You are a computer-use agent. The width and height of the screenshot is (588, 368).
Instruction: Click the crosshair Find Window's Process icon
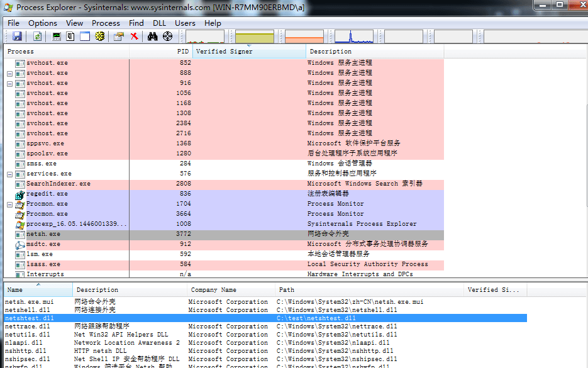click(x=168, y=36)
